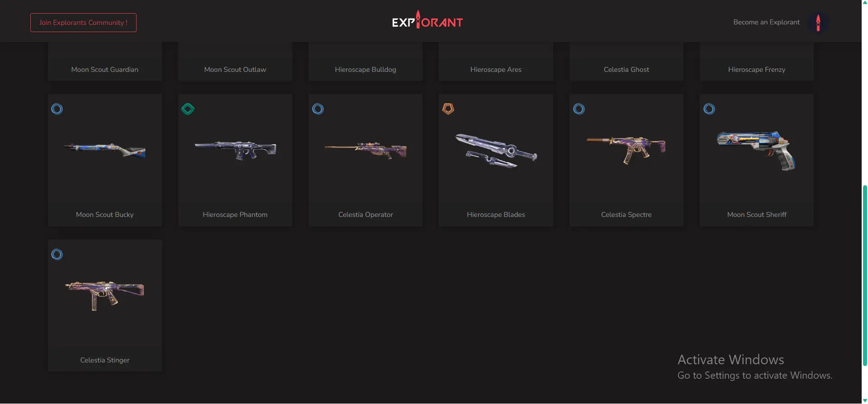Viewport: 868px width, 404px height.
Task: Click the Become an Explorant link
Action: coord(766,22)
